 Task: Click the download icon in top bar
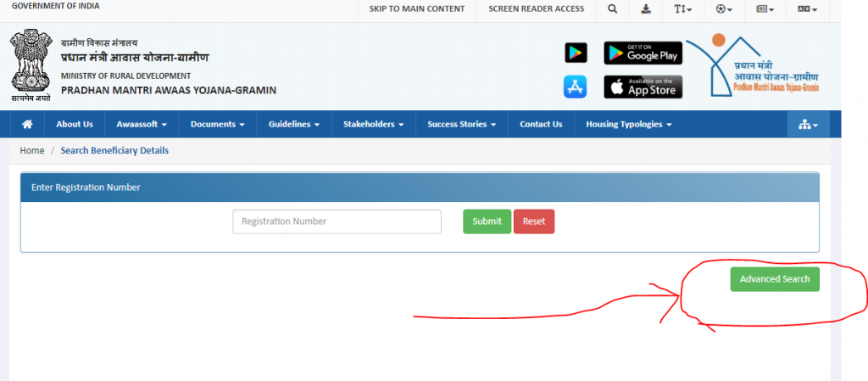tap(646, 9)
